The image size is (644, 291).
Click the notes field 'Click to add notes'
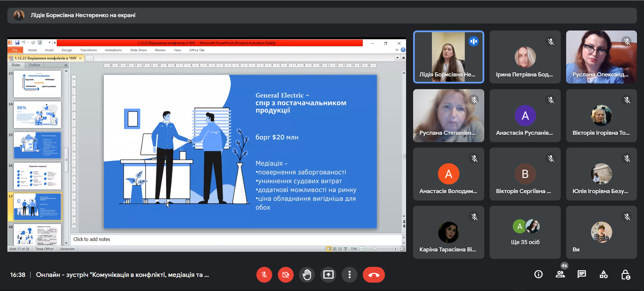(236, 239)
